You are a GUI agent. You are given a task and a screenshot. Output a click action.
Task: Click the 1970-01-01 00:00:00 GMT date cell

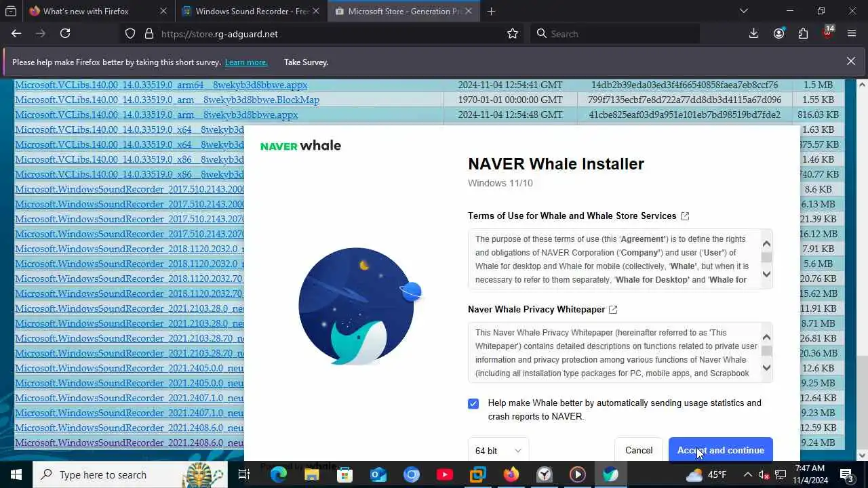tap(510, 100)
